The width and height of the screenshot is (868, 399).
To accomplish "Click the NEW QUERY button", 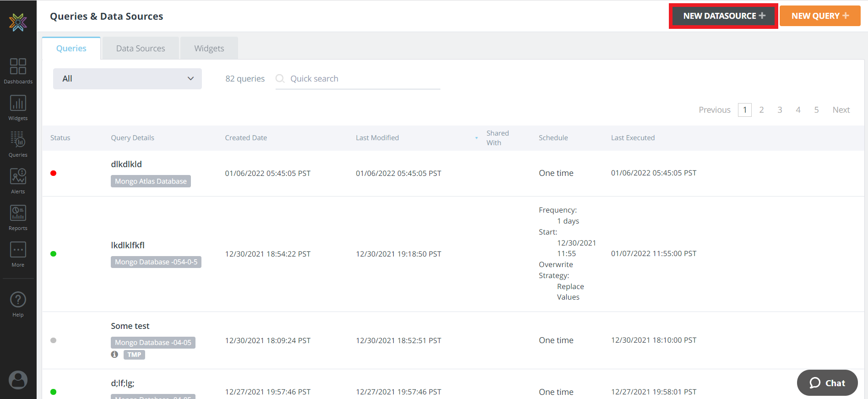I will pos(820,16).
